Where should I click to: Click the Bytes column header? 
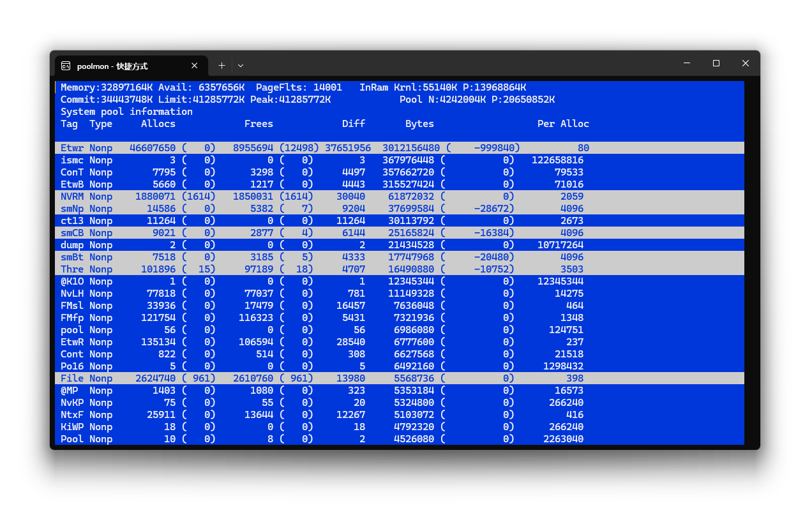point(419,124)
